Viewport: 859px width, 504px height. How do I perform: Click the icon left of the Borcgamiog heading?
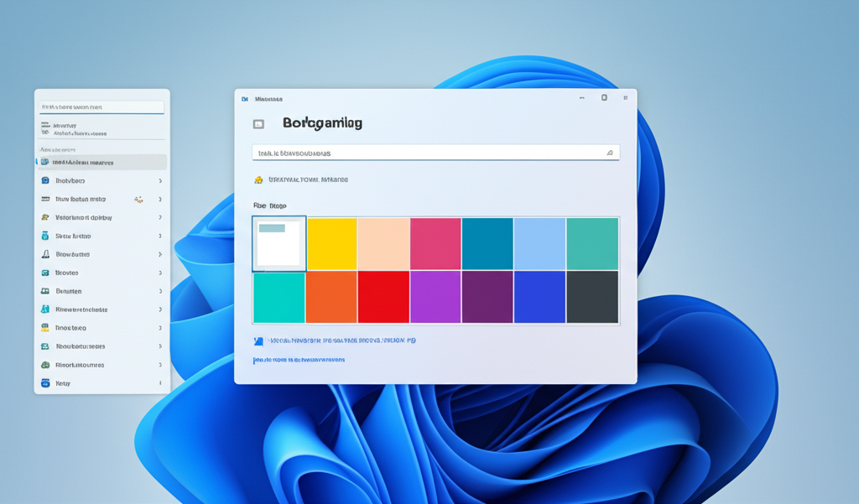pos(258,124)
